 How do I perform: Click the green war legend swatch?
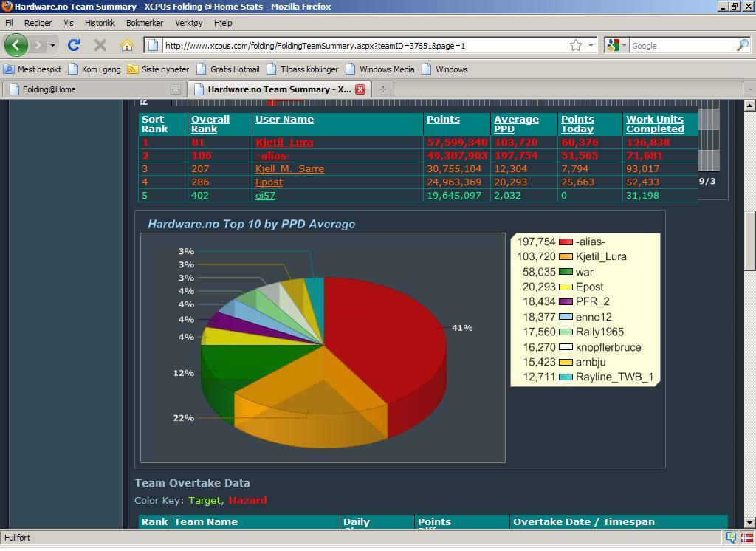pos(565,272)
